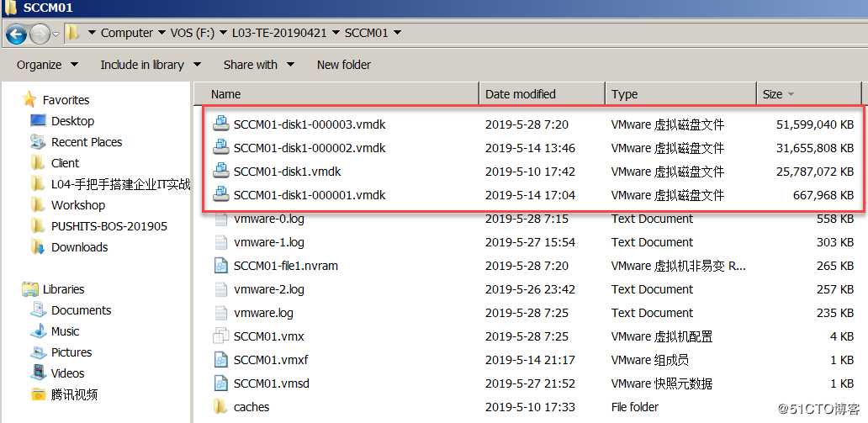This screenshot has height=423, width=868.
Task: Jump to L03-TE-20190421 breadcrumb segment
Action: point(281,34)
